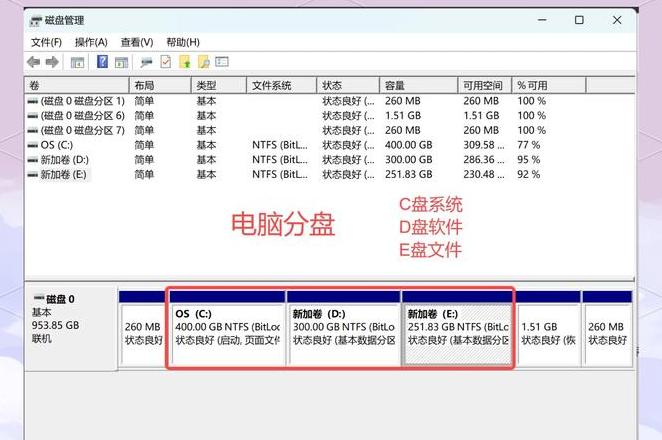662x440 pixels.
Task: Click the yellow pane with green arrow icon
Action: tap(185, 62)
